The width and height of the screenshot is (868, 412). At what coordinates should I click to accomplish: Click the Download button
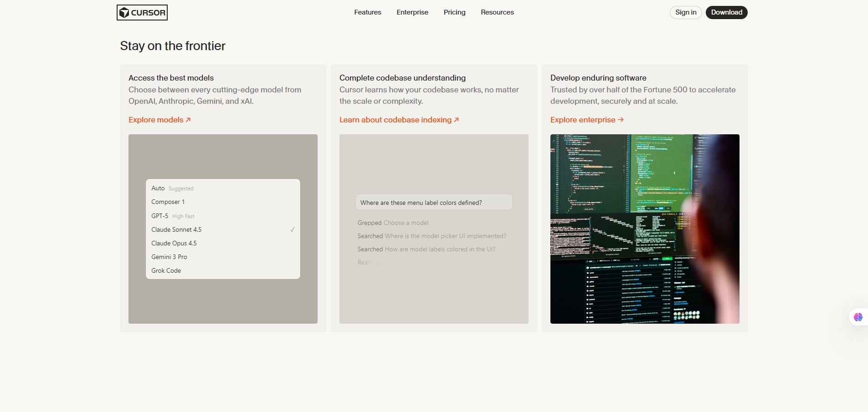(x=727, y=12)
